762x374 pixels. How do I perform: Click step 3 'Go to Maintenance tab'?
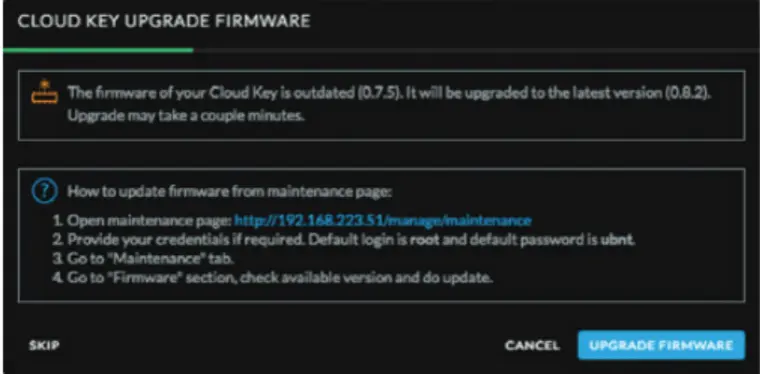(143, 259)
